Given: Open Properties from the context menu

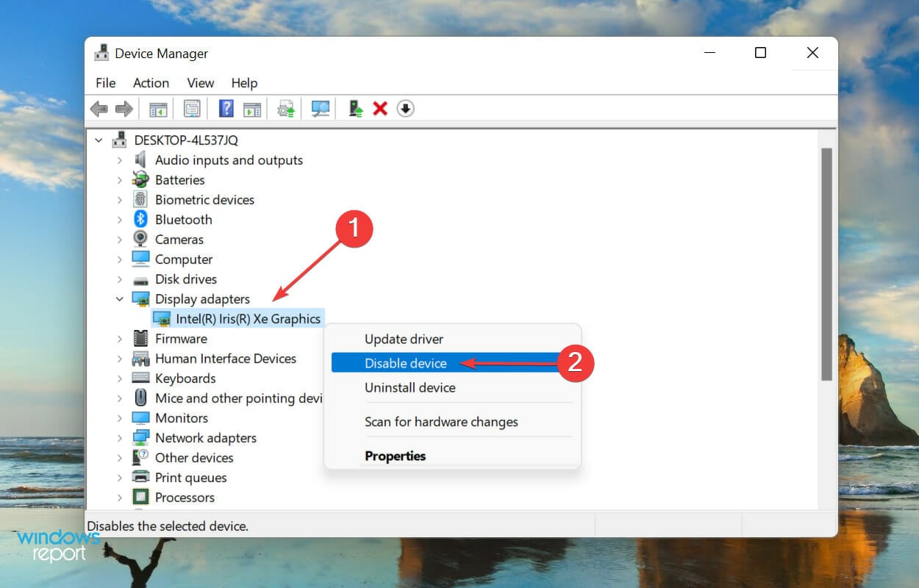Looking at the screenshot, I should [x=395, y=456].
